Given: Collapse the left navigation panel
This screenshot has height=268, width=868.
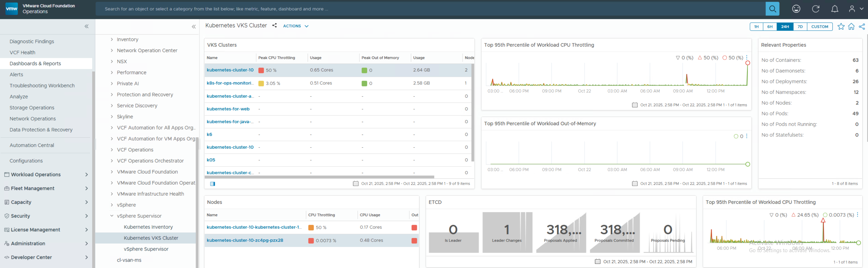Looking at the screenshot, I should [87, 26].
